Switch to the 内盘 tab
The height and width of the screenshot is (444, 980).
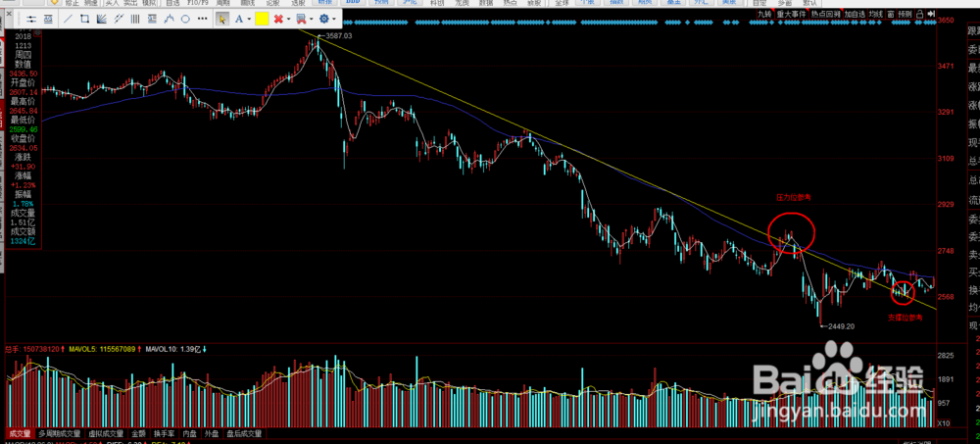[190, 433]
